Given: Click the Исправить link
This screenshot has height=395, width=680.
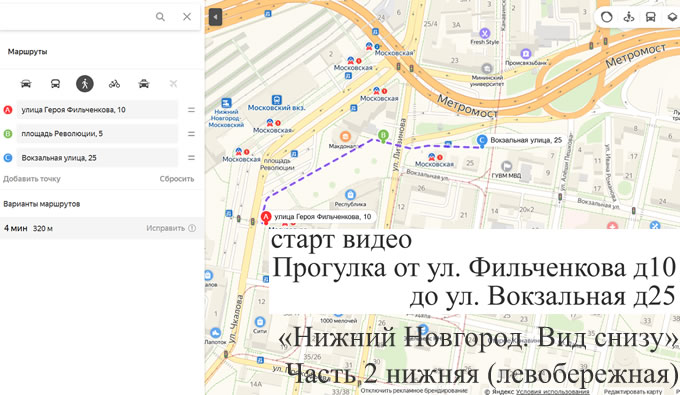Looking at the screenshot, I should pos(166,228).
